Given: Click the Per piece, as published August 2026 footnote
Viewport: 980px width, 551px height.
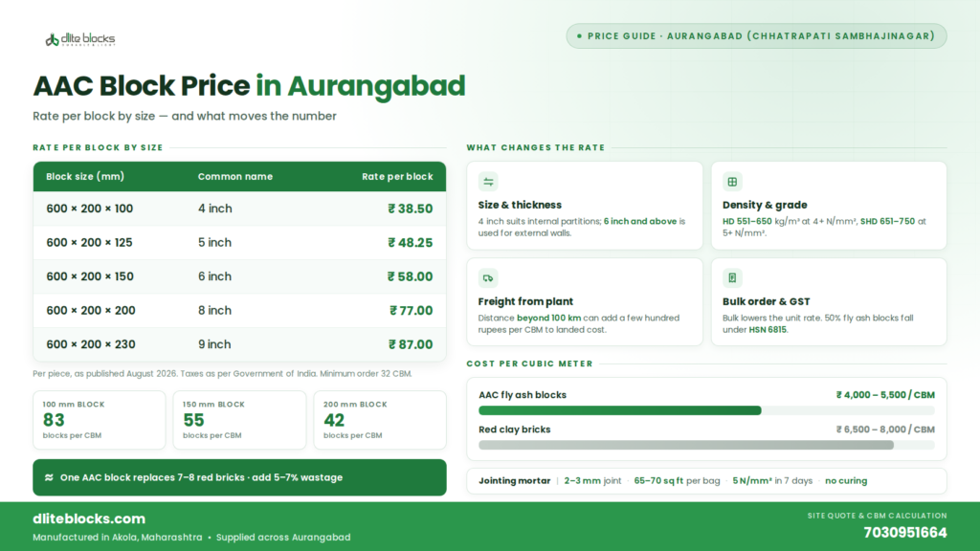Looking at the screenshot, I should (222, 374).
